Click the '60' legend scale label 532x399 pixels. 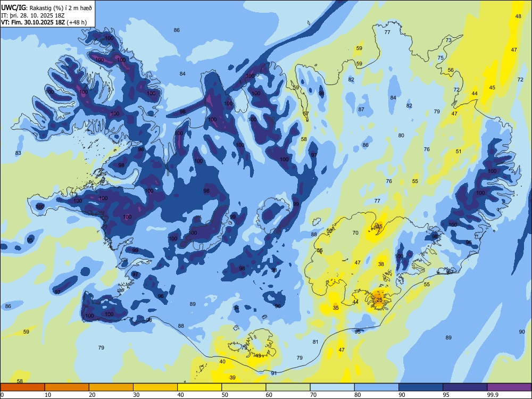tap(269, 395)
